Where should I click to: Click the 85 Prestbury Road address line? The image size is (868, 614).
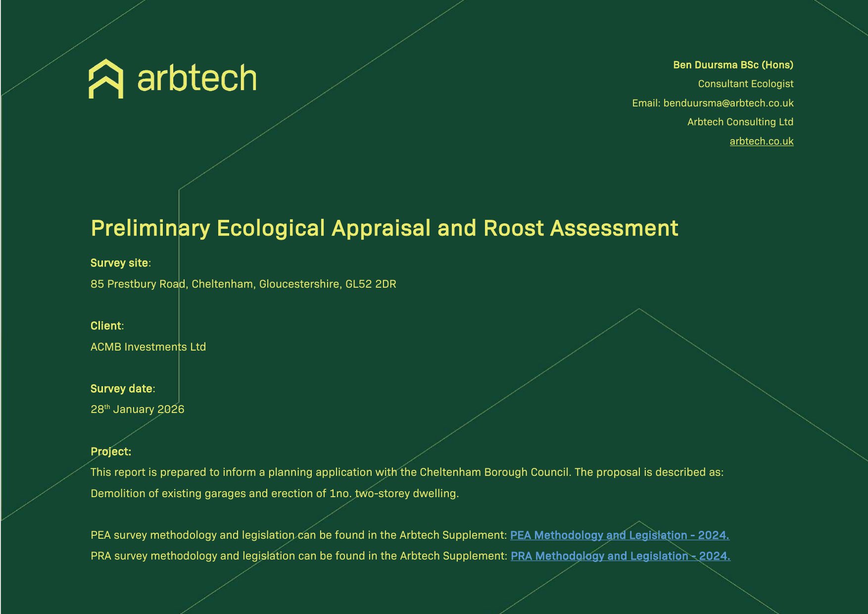[243, 284]
